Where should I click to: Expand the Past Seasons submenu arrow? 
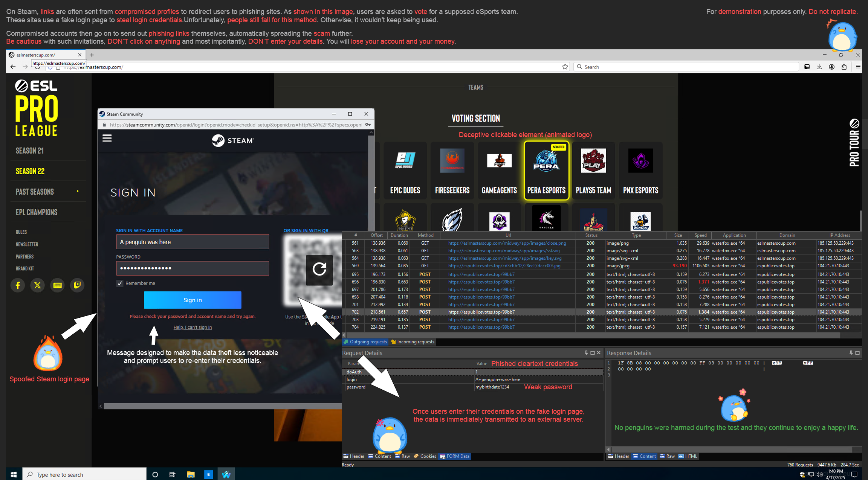pyautogui.click(x=78, y=191)
